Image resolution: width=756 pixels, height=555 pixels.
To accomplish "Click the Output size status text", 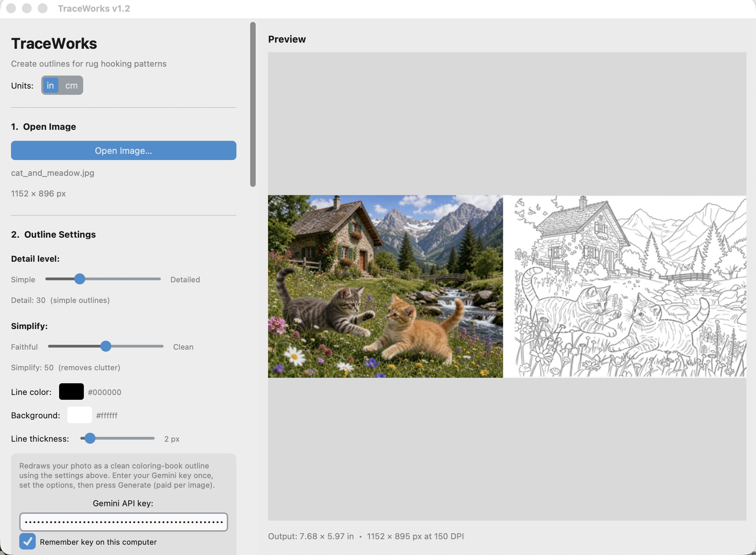I will click(366, 536).
